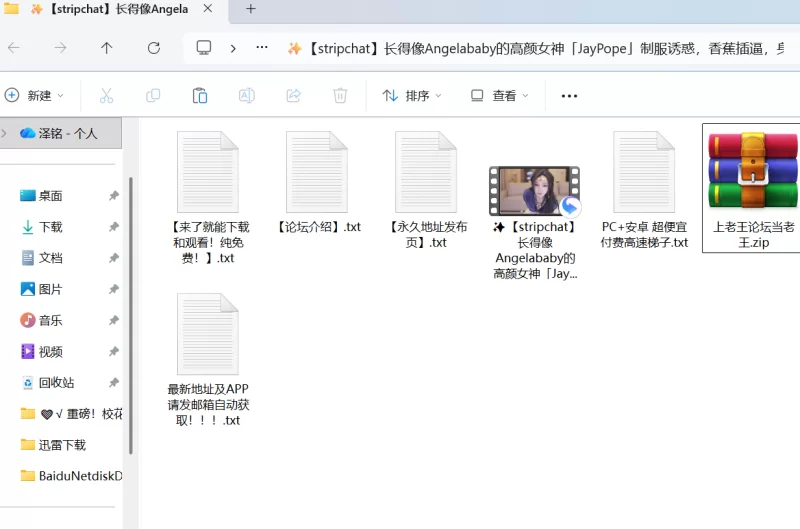Screen dimensions: 800x529
Task: Click the Rename icon in toolbar
Action: click(246, 96)
